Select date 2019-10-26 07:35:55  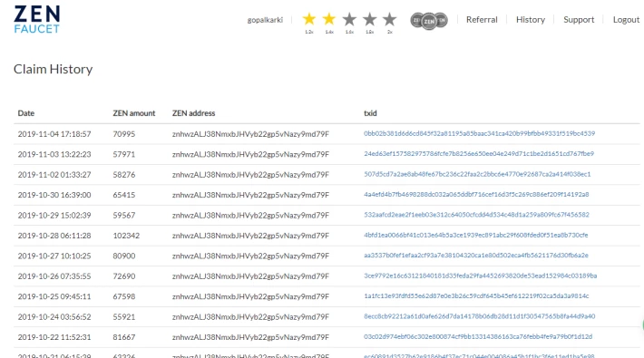54,276
